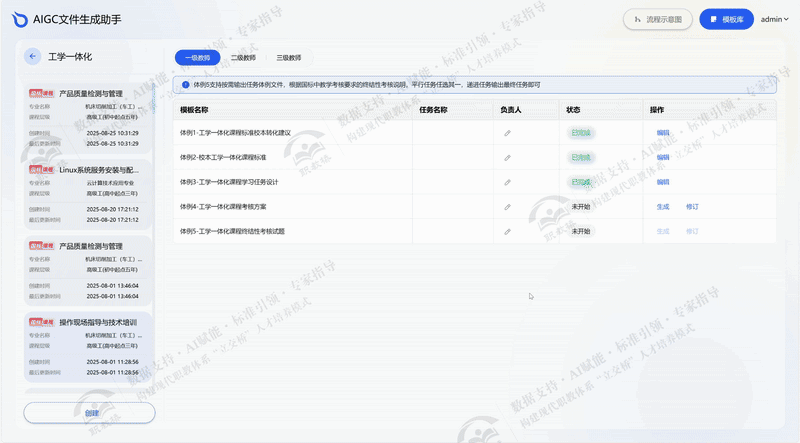Screen dimensions: 800x443
Task: Click 编辑 link for 体例1 row
Action: pos(663,132)
